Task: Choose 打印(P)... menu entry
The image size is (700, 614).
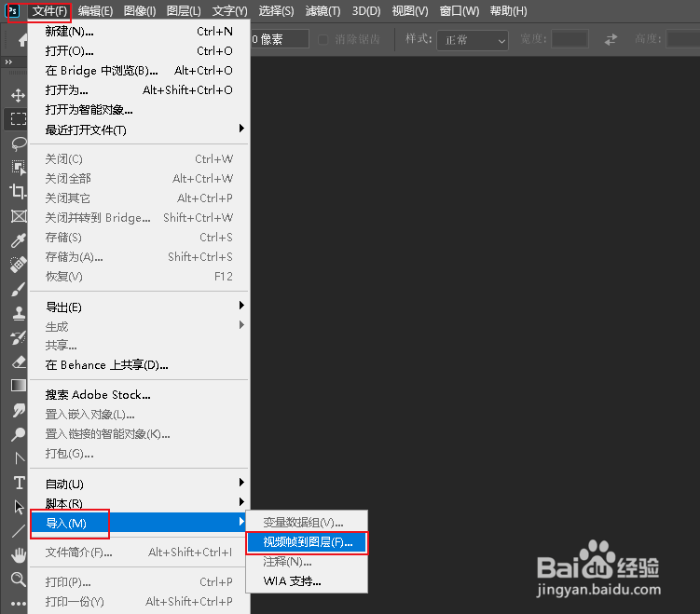Action: click(139, 582)
